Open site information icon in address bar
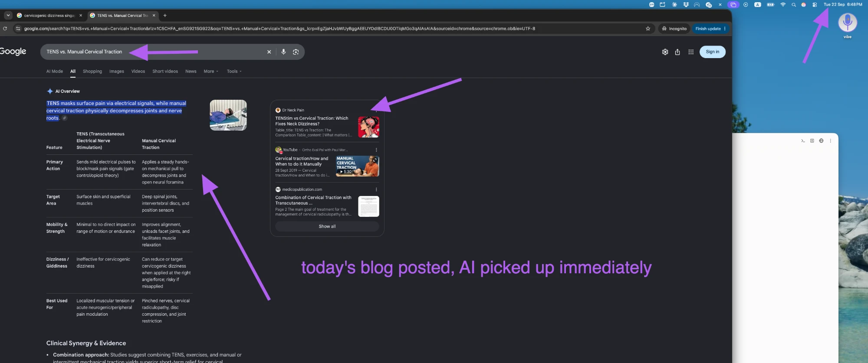Image resolution: width=868 pixels, height=363 pixels. tap(18, 29)
